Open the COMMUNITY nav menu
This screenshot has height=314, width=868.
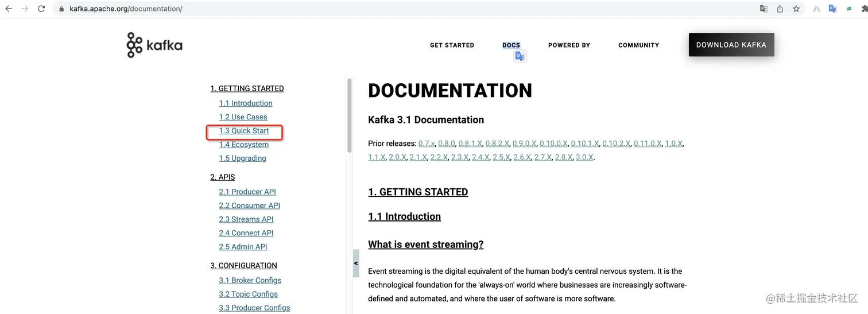(x=638, y=45)
